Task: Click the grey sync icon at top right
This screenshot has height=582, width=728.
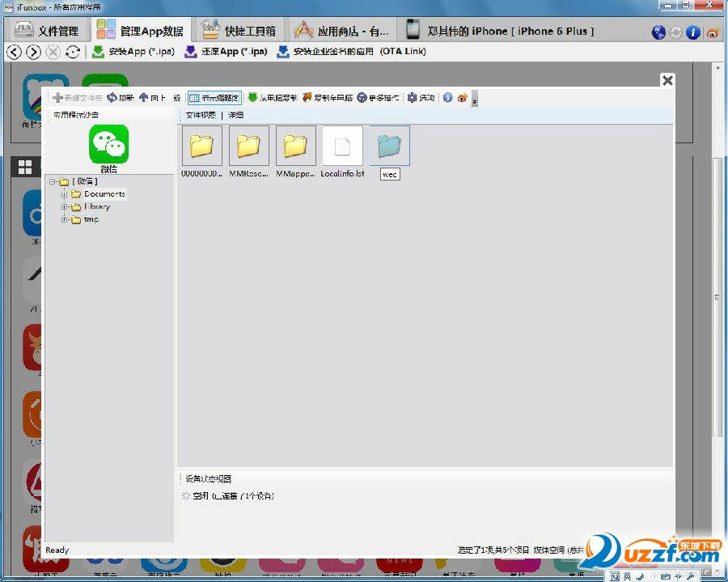Action: (675, 32)
